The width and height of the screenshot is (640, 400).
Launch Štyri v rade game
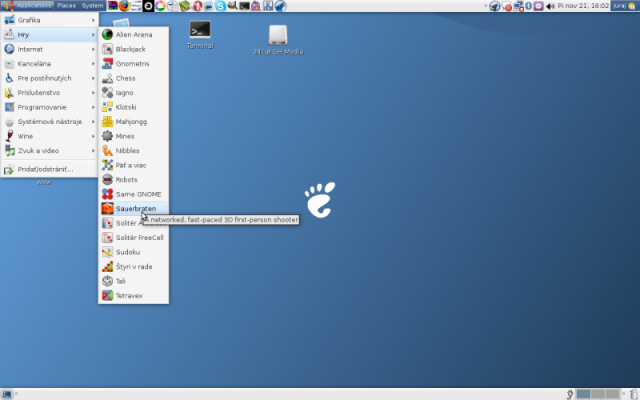[133, 267]
